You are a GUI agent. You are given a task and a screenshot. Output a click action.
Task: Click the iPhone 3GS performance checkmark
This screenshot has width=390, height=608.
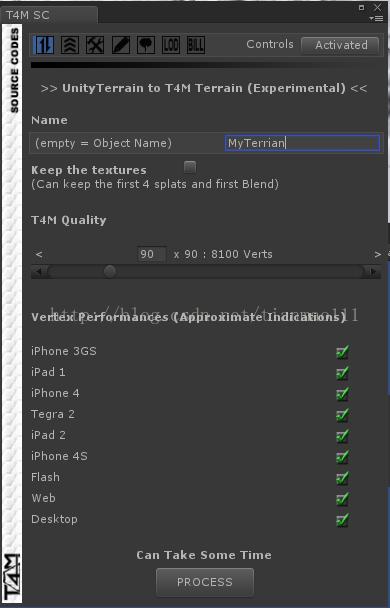(x=342, y=352)
